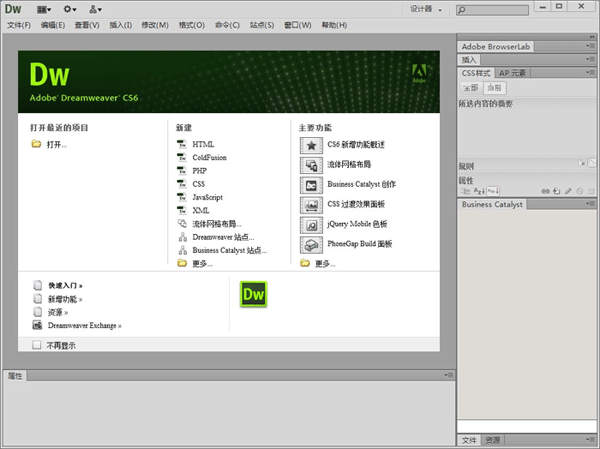The image size is (600, 449).
Task: Create a new HTML document
Action: tap(203, 145)
